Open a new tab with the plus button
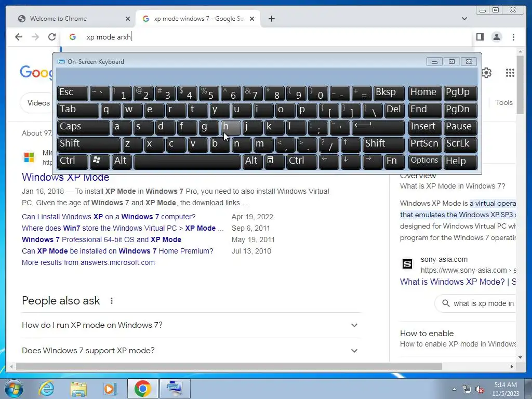The image size is (532, 399). (x=271, y=19)
